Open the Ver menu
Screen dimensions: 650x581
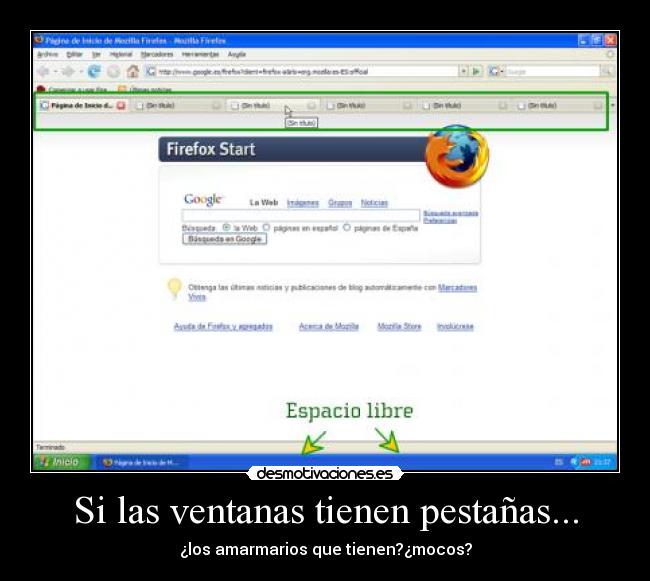coord(96,54)
